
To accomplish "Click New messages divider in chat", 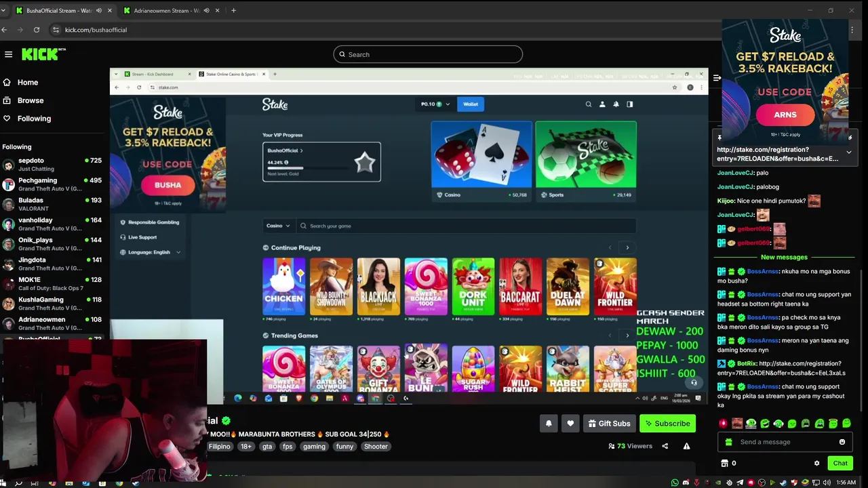I will pos(784,258).
